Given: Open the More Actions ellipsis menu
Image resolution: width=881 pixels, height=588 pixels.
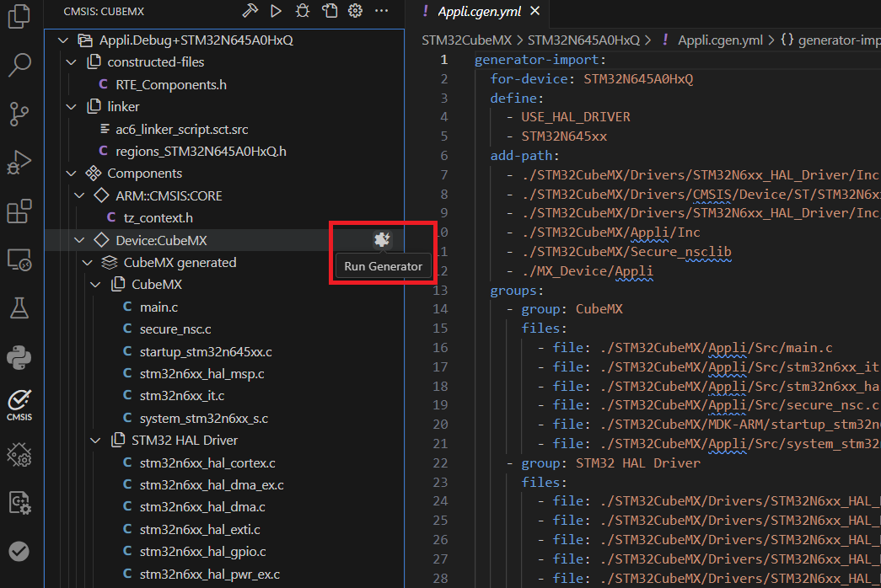Looking at the screenshot, I should pyautogui.click(x=383, y=10).
